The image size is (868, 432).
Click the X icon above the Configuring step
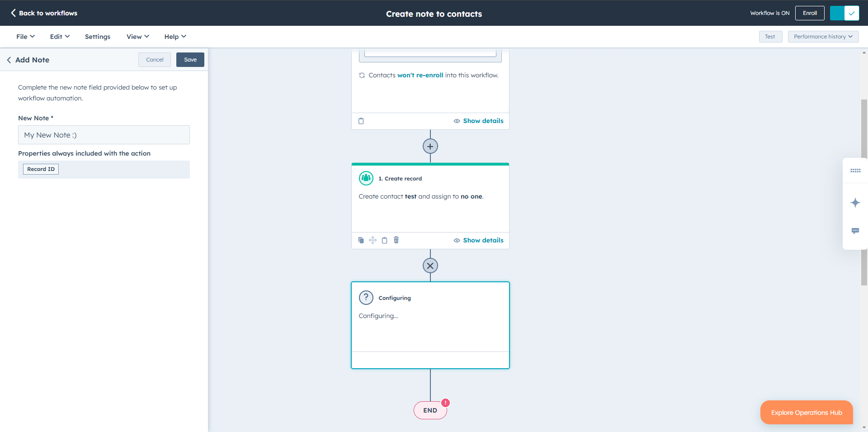coord(430,266)
